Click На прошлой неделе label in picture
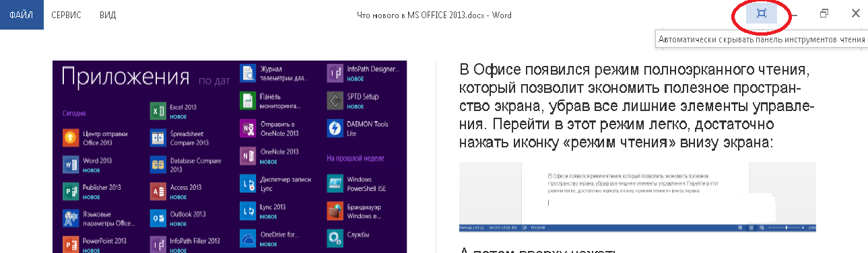This screenshot has width=868, height=253. tap(356, 158)
